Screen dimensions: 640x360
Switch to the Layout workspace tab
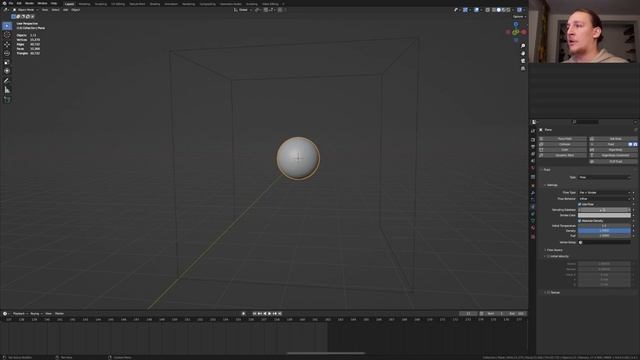(x=69, y=4)
